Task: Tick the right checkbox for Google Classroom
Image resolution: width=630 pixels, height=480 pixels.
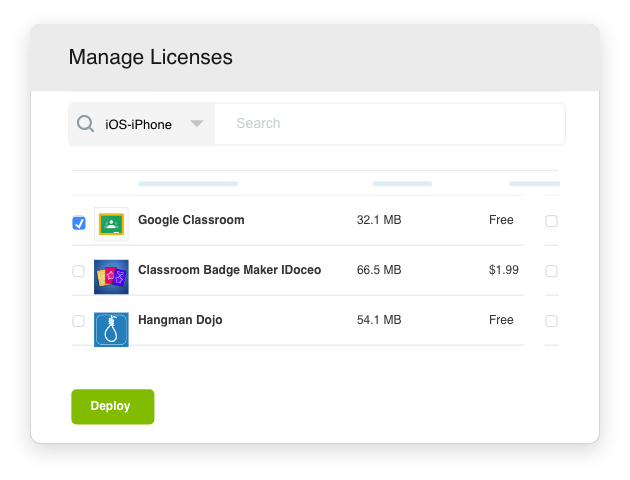Action: coord(551,221)
